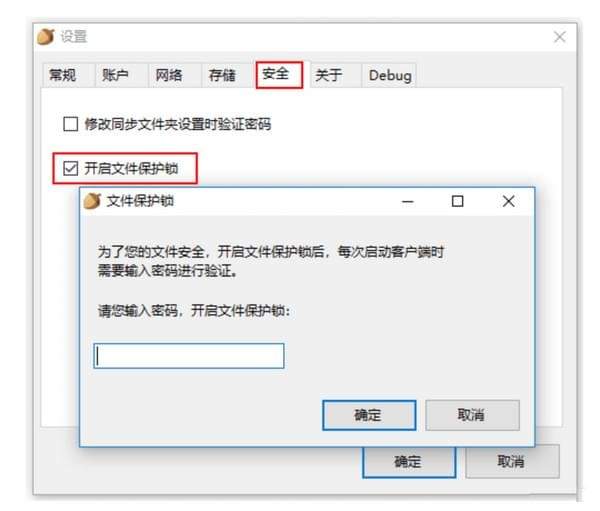Viewport: 600px width, 511px height.
Task: Open the 账户 tab
Action: [116, 75]
